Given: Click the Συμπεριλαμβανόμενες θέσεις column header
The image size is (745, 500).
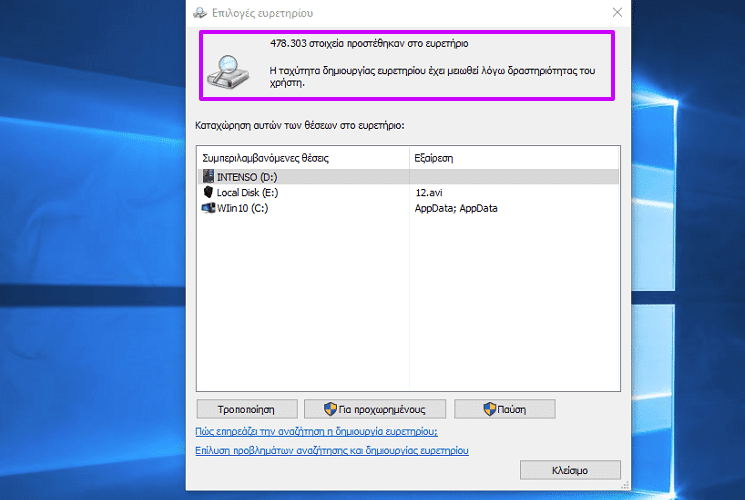Looking at the screenshot, I should tap(303, 158).
